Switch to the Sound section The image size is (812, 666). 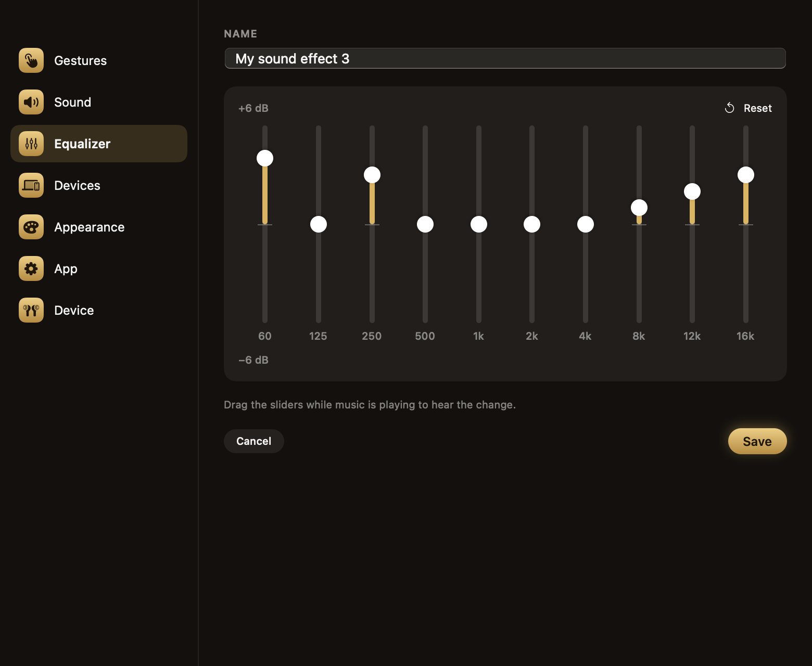click(x=99, y=102)
